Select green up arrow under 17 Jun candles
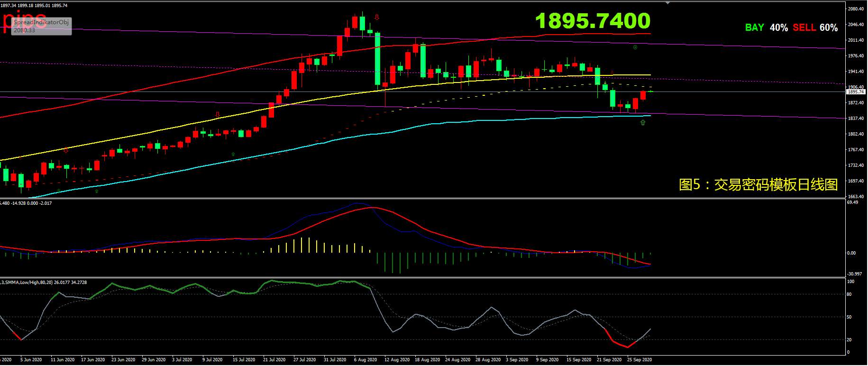Viewport: 868px width, 366px height. coord(96,191)
